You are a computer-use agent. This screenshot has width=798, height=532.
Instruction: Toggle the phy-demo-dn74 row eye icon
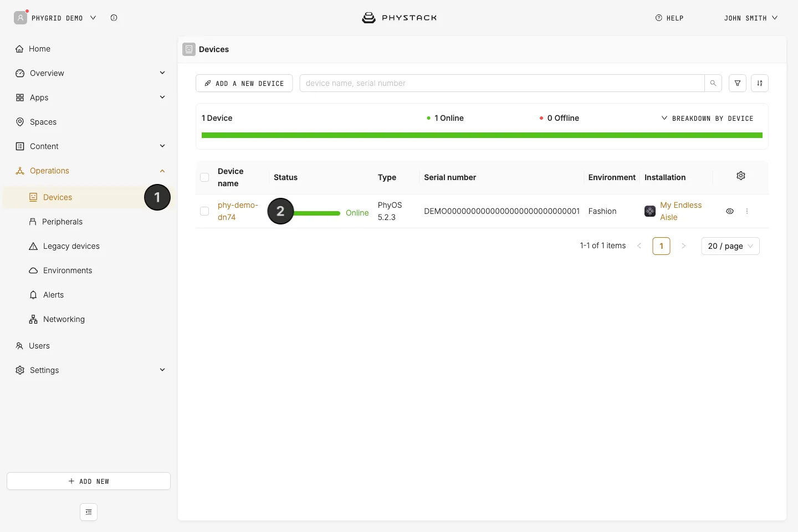tap(730, 211)
